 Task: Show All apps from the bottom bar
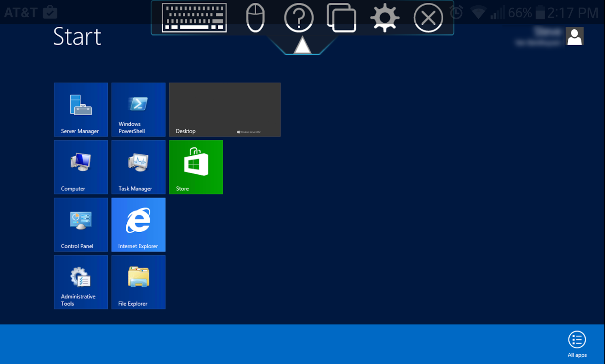(577, 344)
